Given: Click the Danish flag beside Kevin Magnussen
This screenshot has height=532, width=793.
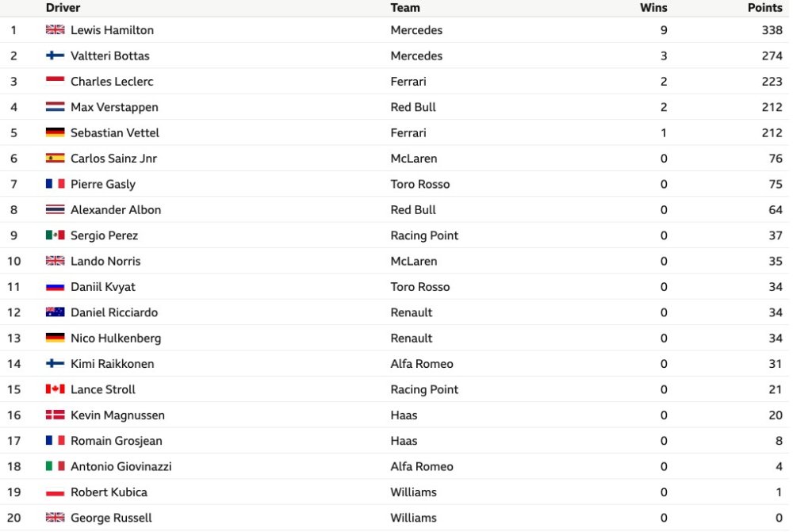Looking at the screenshot, I should [x=56, y=415].
